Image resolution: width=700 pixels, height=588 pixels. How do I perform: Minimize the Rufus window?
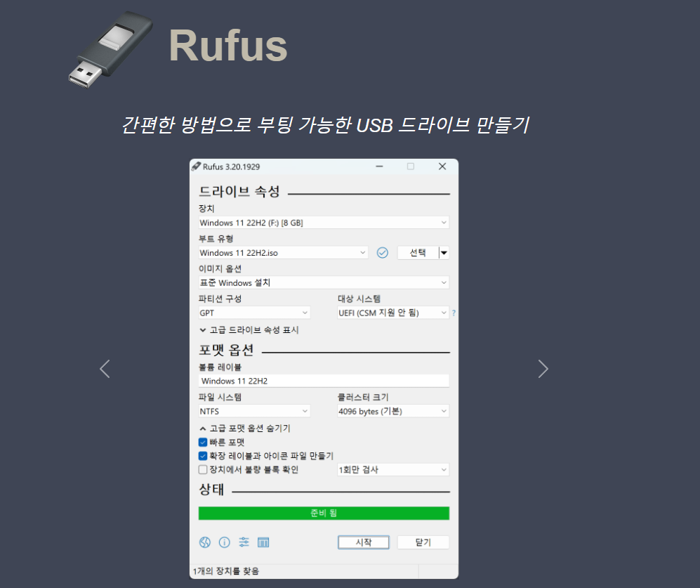pyautogui.click(x=379, y=166)
